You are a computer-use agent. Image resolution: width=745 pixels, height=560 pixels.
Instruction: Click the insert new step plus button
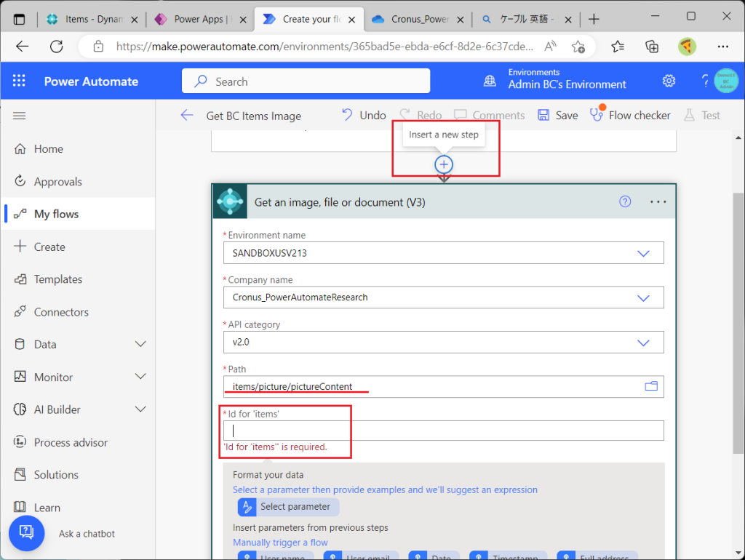pos(444,165)
